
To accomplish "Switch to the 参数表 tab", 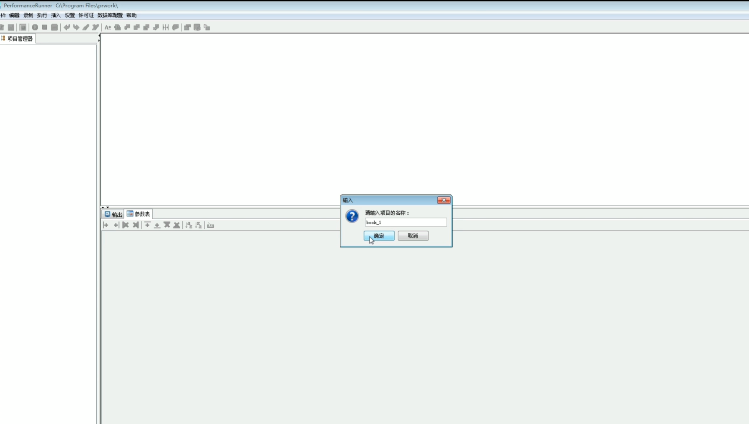I will click(x=139, y=214).
